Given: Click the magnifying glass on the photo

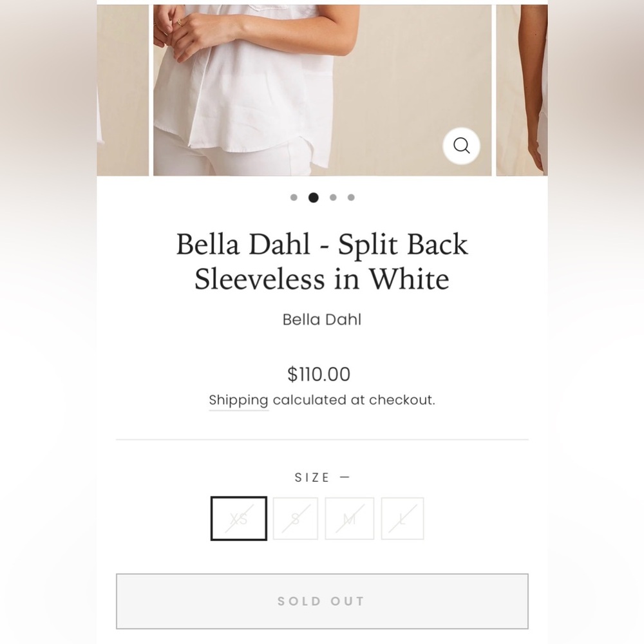Looking at the screenshot, I should [461, 146].
